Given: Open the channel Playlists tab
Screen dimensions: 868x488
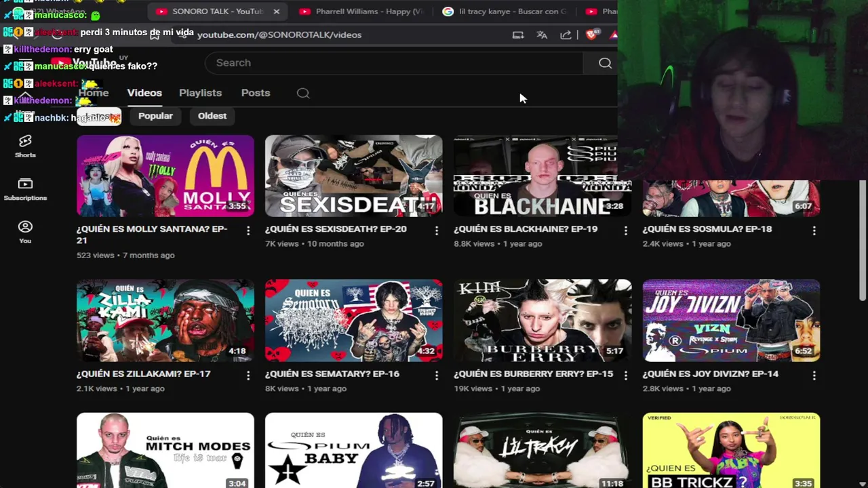Looking at the screenshot, I should point(200,93).
